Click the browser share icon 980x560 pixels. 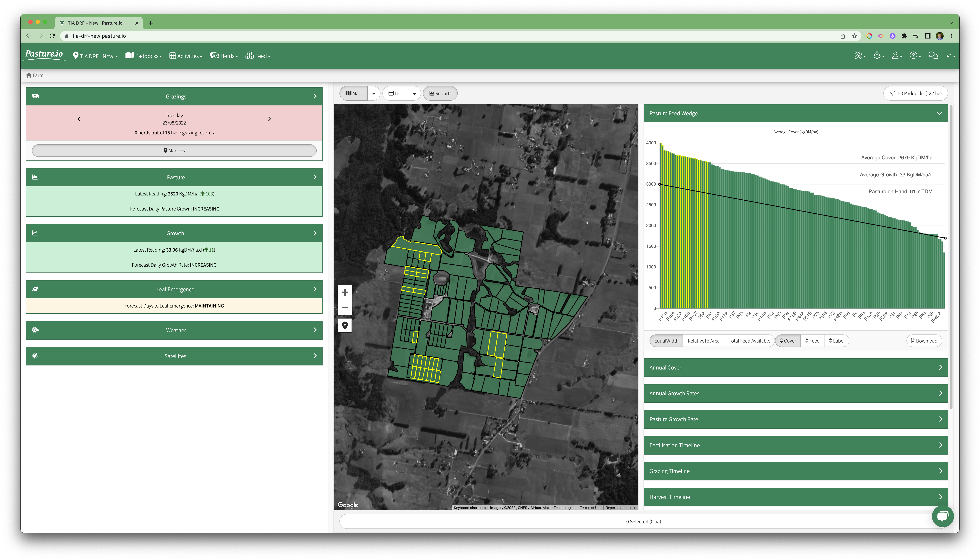[x=843, y=36]
